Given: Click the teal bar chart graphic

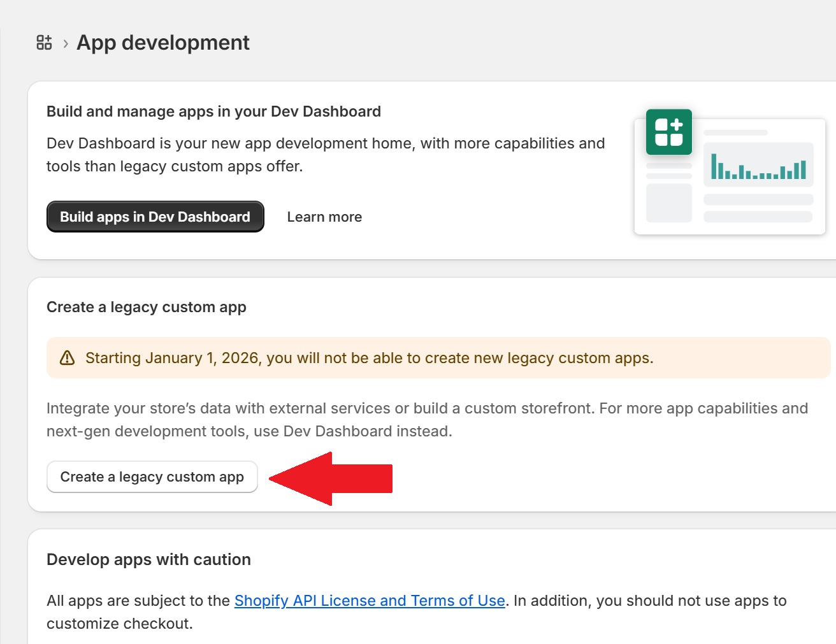Looking at the screenshot, I should click(758, 166).
